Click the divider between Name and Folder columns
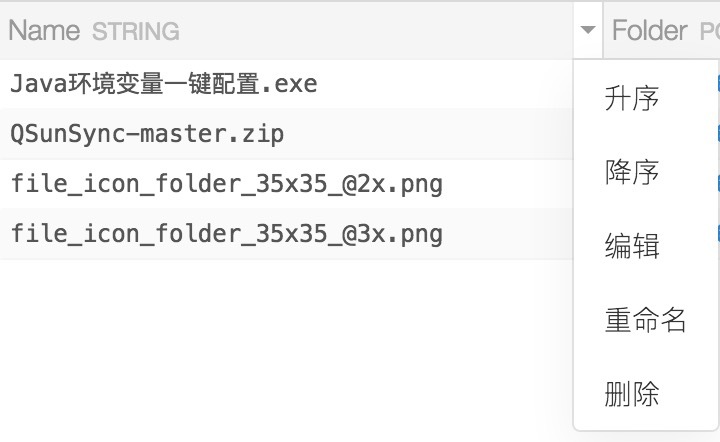 (x=603, y=30)
